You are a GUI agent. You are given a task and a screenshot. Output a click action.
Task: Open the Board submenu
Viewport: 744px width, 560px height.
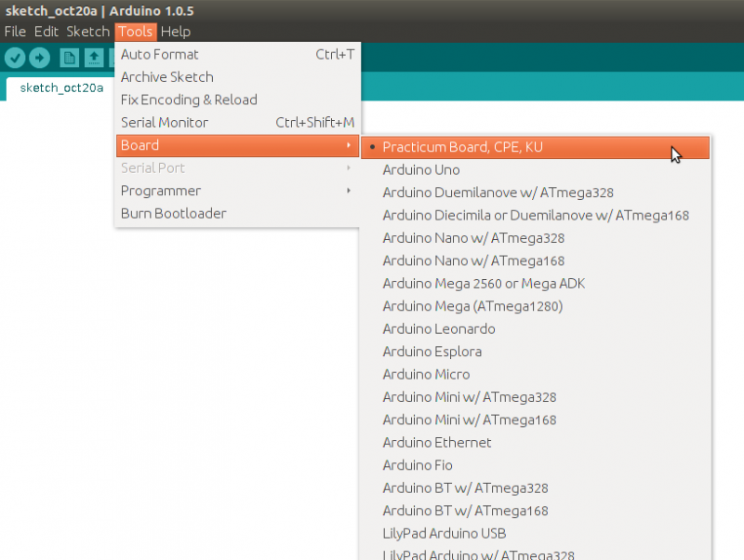coord(139,145)
